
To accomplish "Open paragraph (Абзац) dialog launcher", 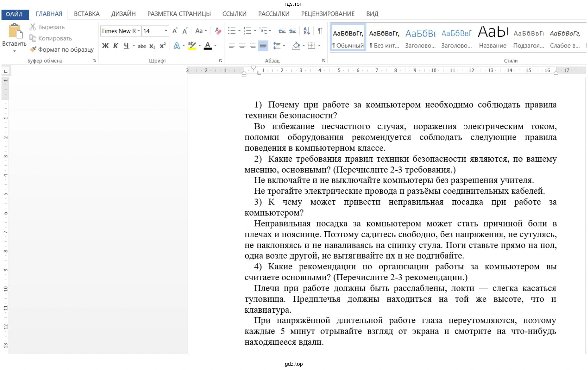I will (x=324, y=61).
